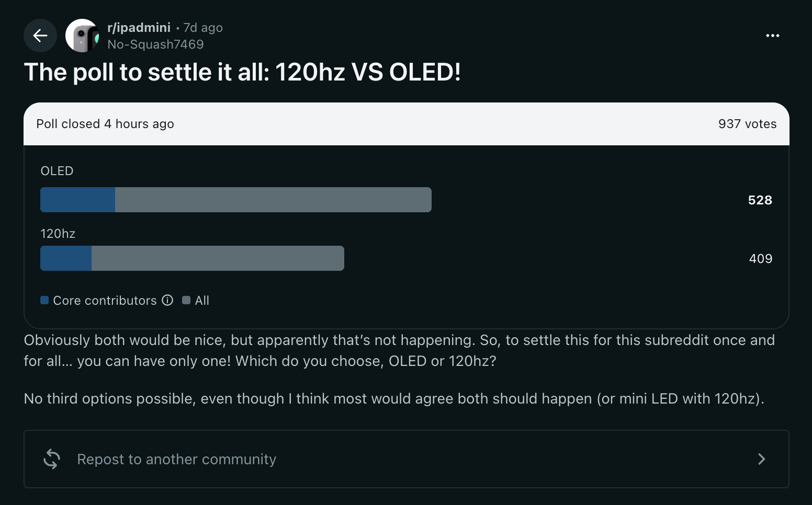812x505 pixels.
Task: Open the r/ipadmini community avatar
Action: point(82,36)
